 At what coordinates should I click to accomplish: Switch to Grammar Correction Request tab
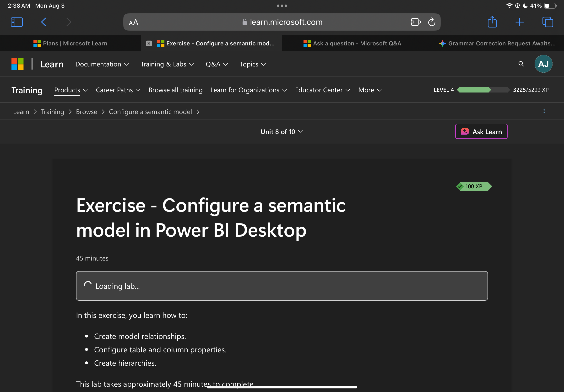point(493,44)
